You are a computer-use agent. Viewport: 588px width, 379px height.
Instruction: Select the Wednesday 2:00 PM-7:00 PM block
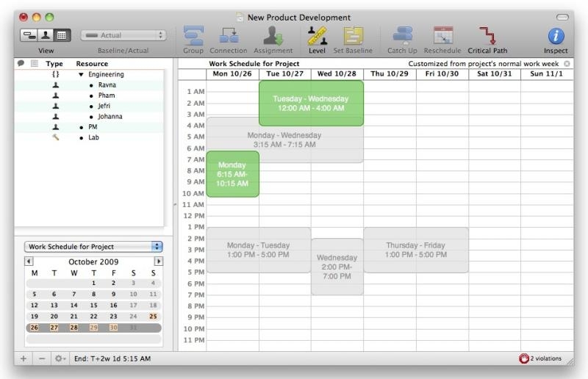[x=337, y=267]
